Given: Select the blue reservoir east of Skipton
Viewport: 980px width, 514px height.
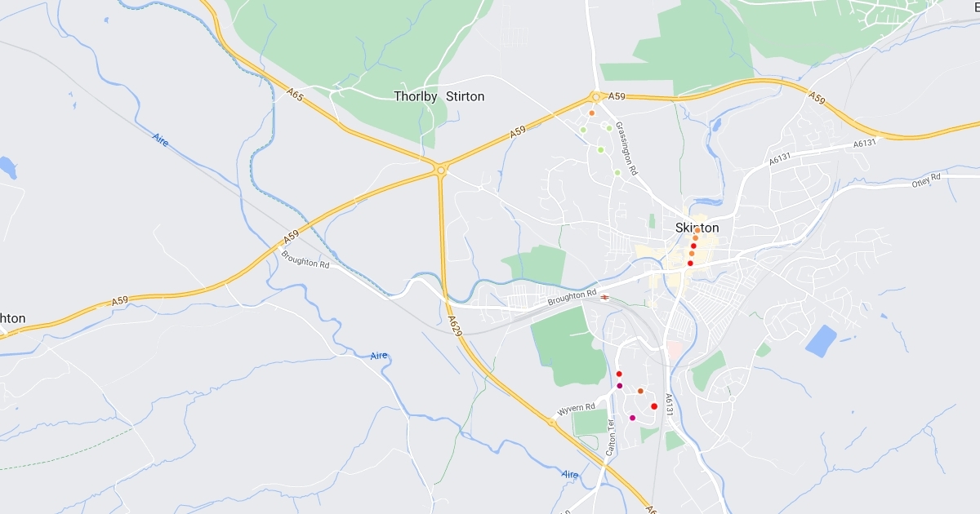Looking at the screenshot, I should click(x=821, y=340).
